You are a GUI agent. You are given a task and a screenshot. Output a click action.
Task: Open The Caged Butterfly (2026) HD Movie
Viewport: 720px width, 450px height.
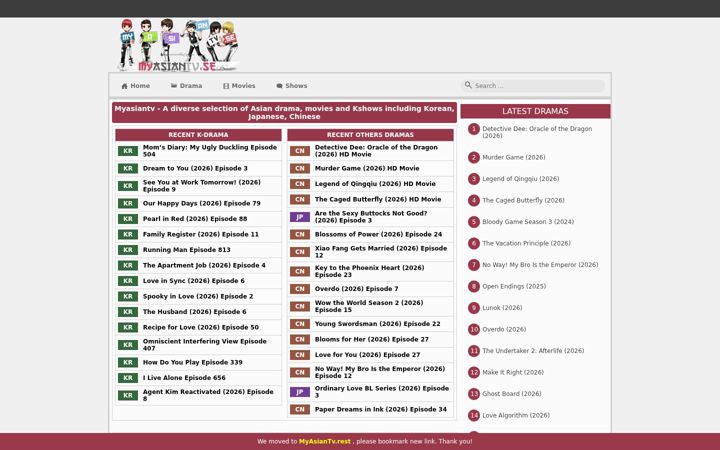coord(378,200)
